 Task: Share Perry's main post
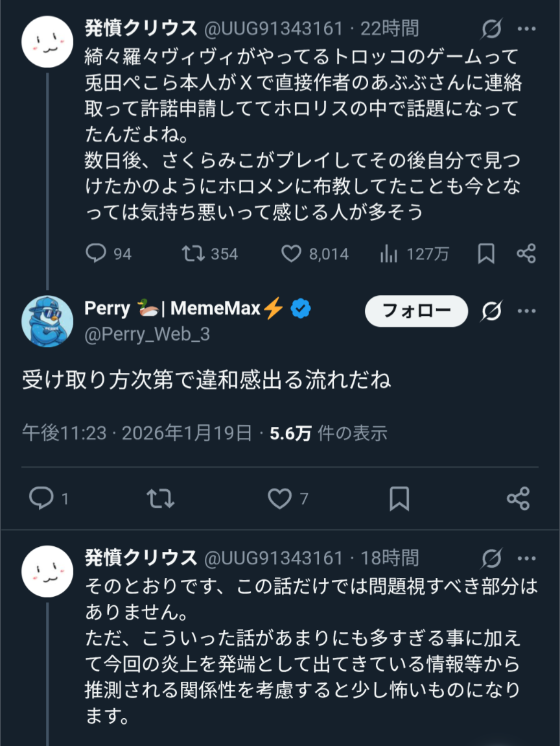518,498
